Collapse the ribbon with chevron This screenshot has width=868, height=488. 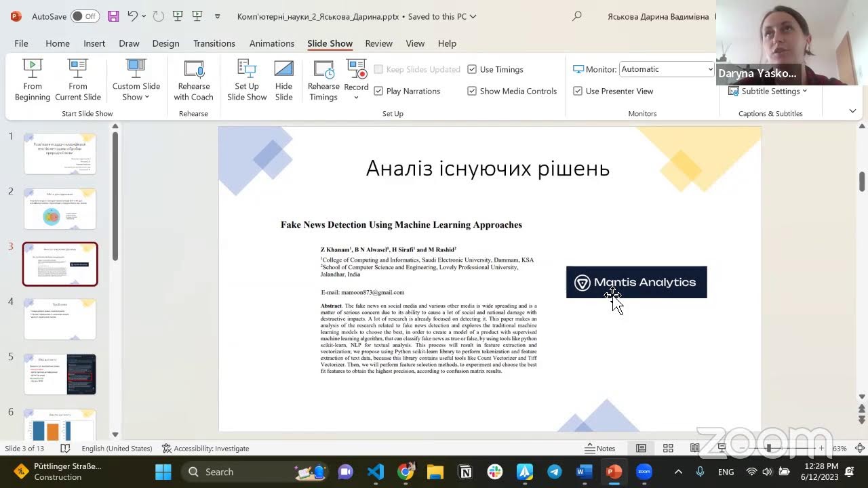[852, 110]
